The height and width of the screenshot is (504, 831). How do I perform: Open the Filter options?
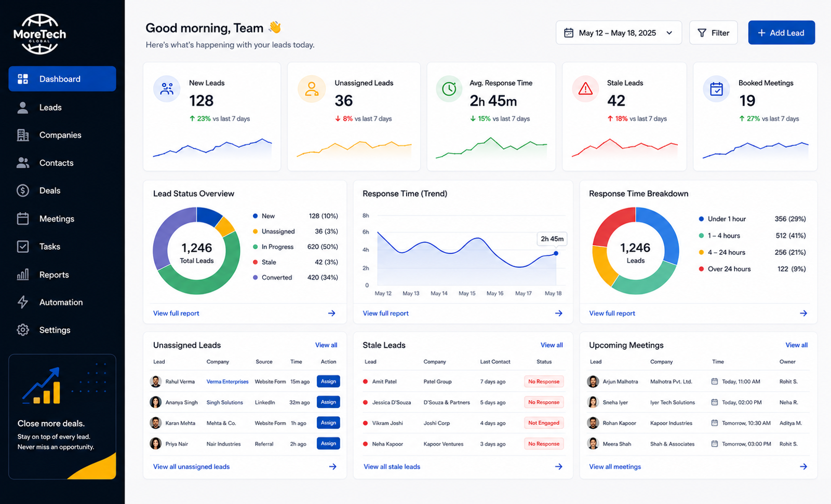[x=713, y=33]
